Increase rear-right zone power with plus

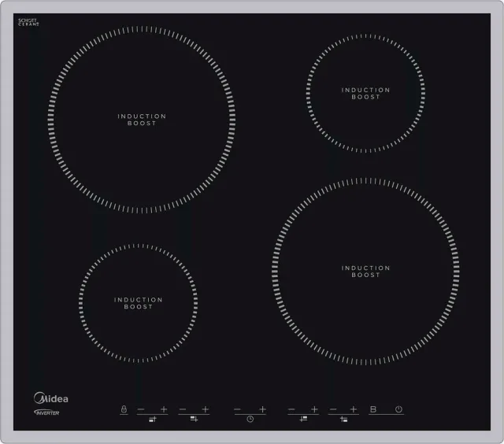(314, 409)
